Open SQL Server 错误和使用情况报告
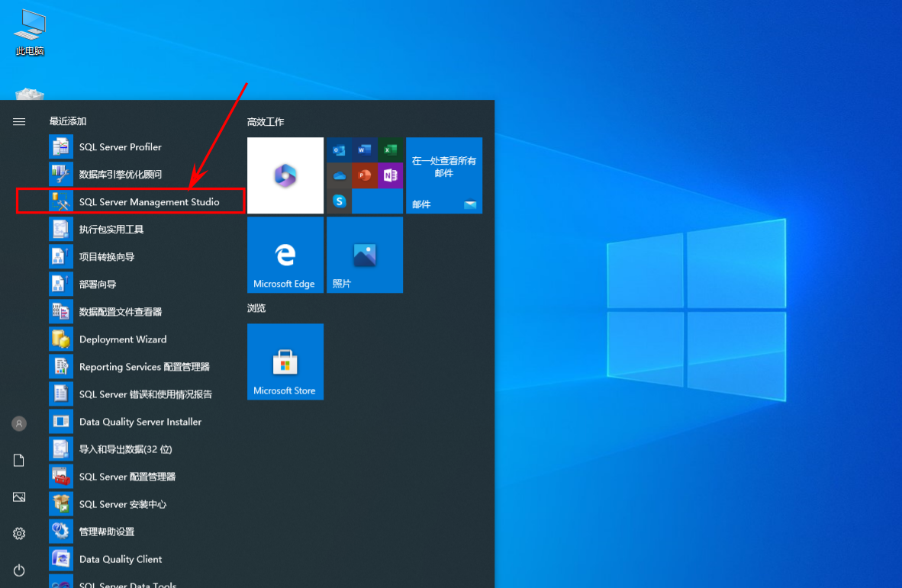The image size is (902, 588). pyautogui.click(x=143, y=394)
